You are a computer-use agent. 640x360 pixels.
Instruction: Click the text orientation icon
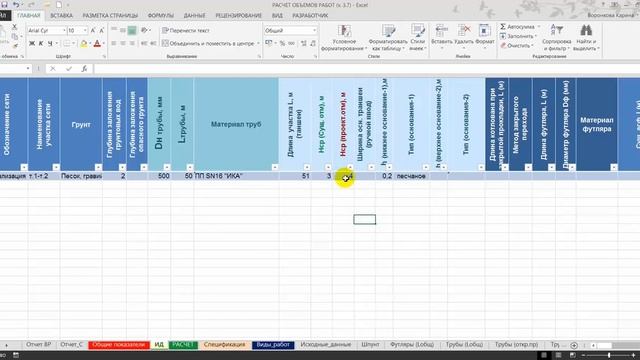(x=144, y=30)
